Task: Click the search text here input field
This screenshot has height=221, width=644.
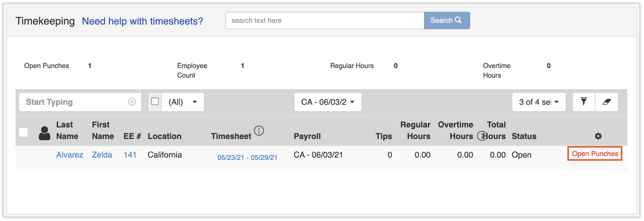Action: coord(324,20)
